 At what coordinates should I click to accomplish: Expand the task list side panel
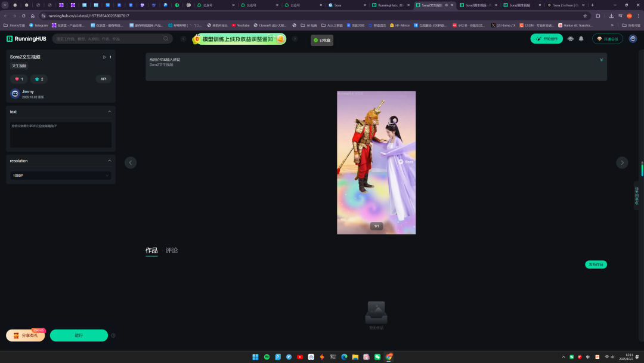point(637,196)
